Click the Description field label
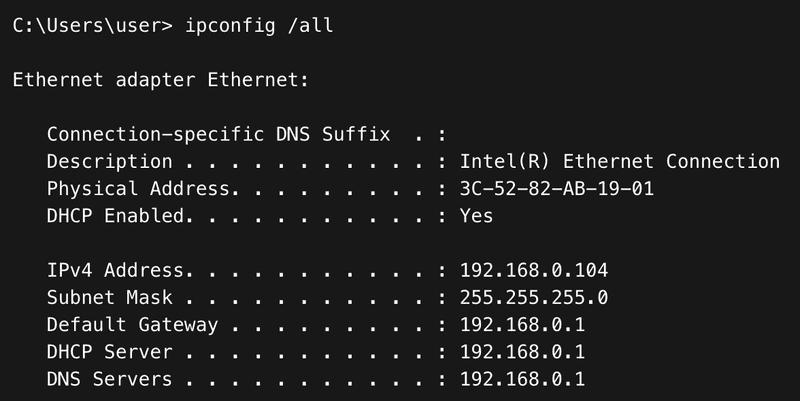 tap(110, 161)
